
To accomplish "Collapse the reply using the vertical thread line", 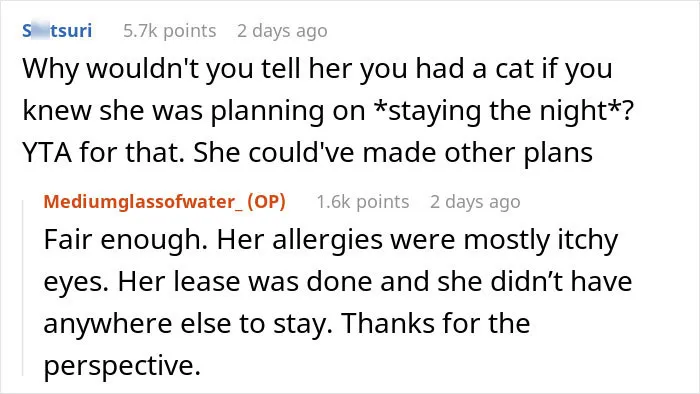I will pyautogui.click(x=23, y=288).
